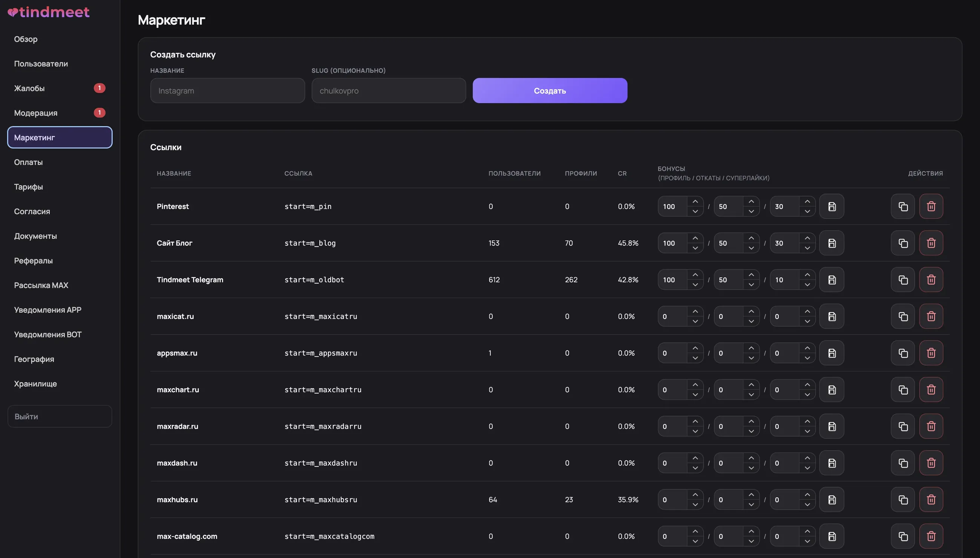This screenshot has height=558, width=980.
Task: Decrease maxchart.ru profile bonus value
Action: (x=695, y=394)
